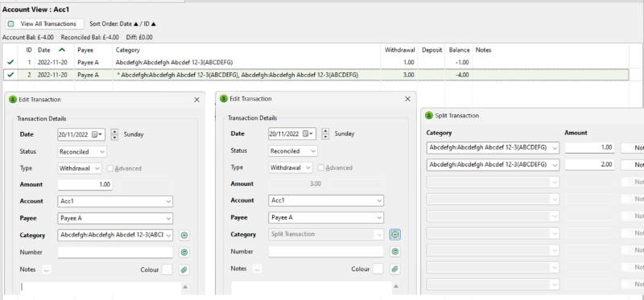This screenshot has width=644, height=300.
Task: Pick Colour swatch in left Edit Transaction
Action: click(x=167, y=269)
